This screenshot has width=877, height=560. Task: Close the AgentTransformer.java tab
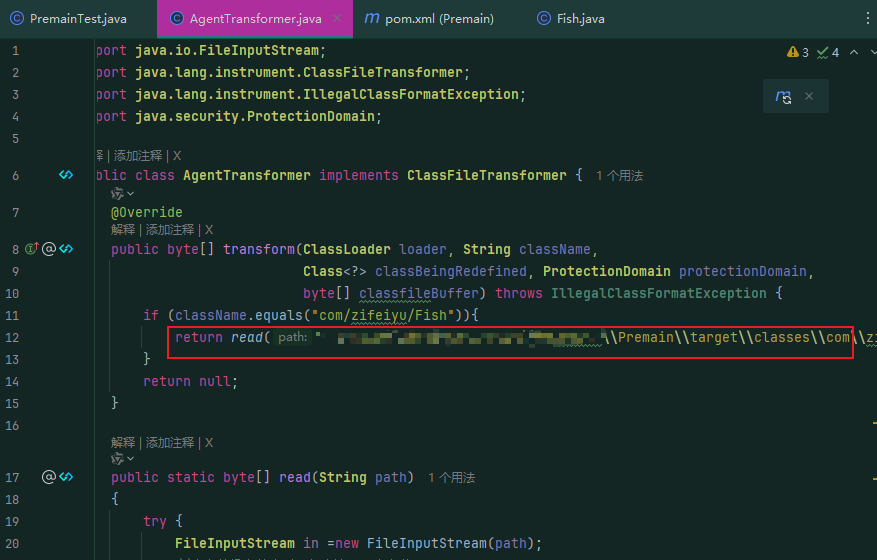337,18
